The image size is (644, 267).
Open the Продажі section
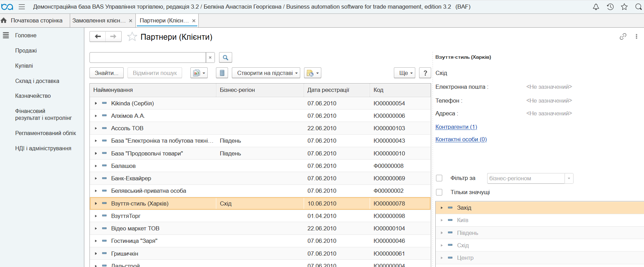[x=26, y=50]
